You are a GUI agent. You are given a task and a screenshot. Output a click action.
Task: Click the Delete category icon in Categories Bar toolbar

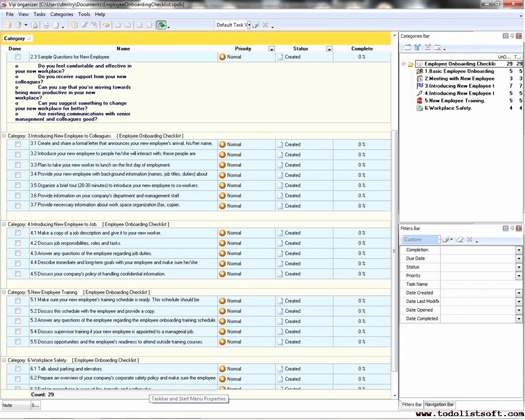437,48
